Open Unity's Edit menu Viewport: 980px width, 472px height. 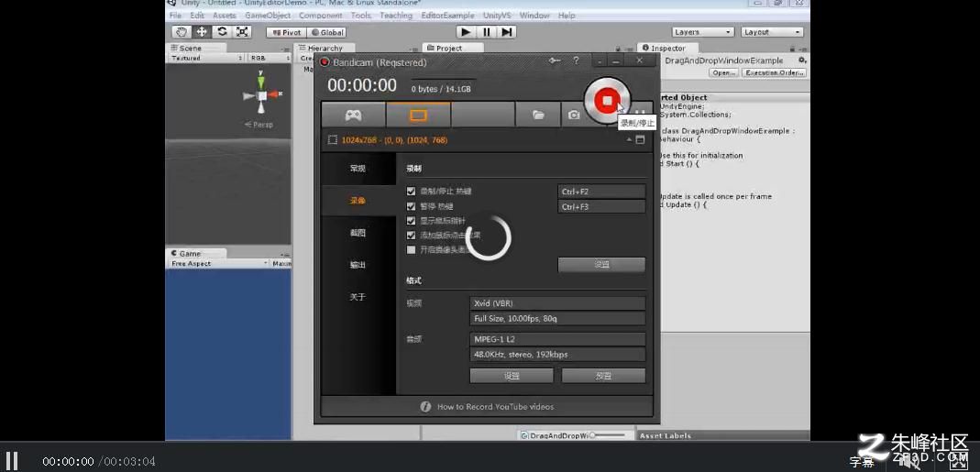pos(197,15)
